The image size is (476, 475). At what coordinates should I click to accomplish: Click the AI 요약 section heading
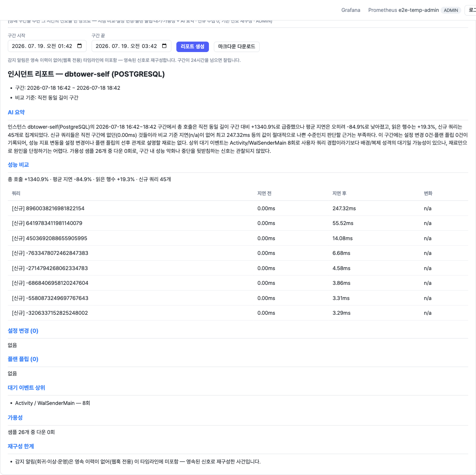[16, 112]
